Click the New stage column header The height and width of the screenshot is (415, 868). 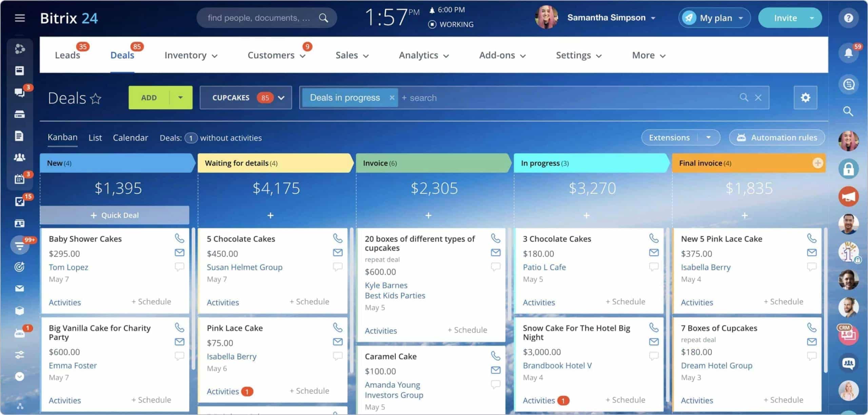coord(117,163)
